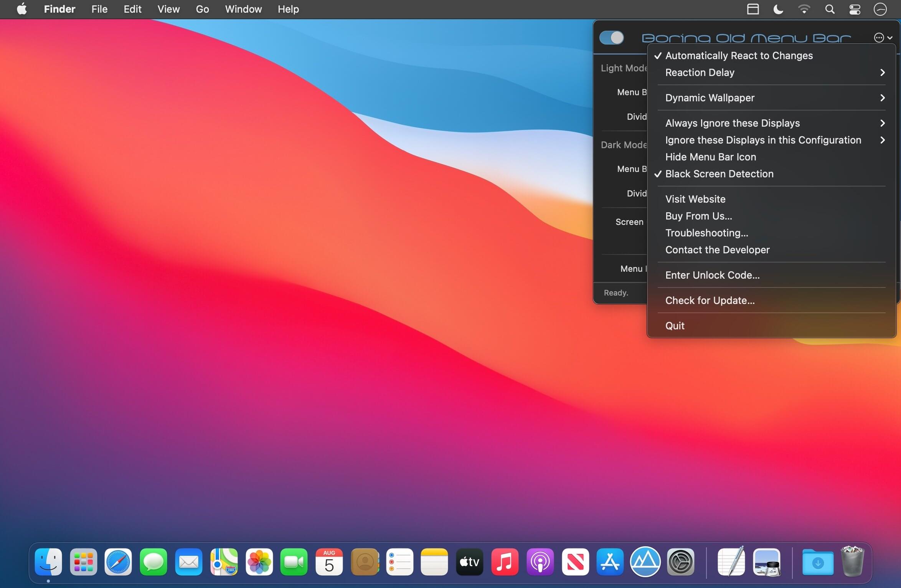Open TextEdit from the Dock
This screenshot has width=901, height=588.
(x=731, y=561)
